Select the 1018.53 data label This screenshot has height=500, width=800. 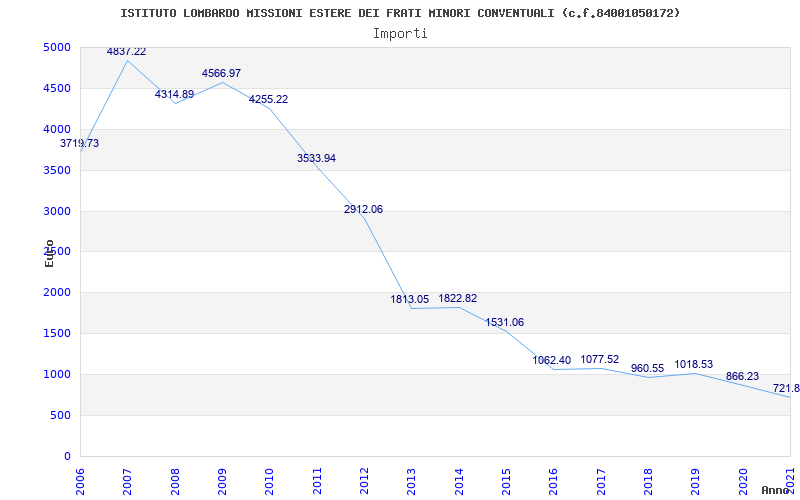tap(694, 365)
